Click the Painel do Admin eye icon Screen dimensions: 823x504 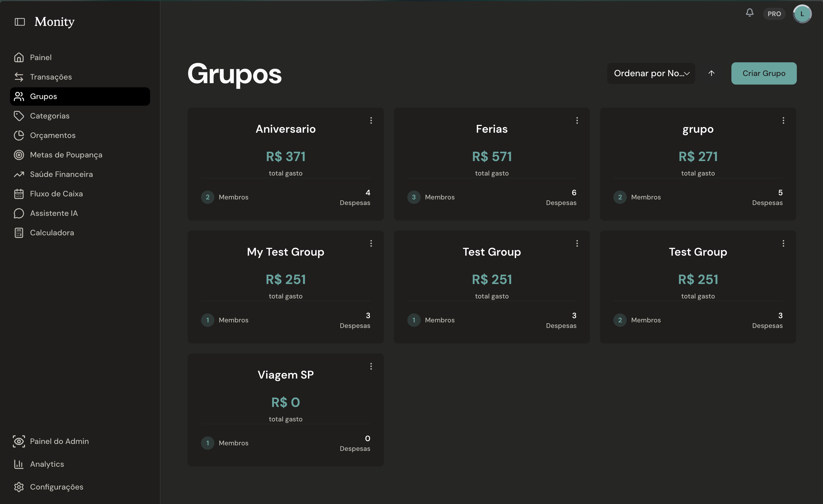tap(19, 441)
